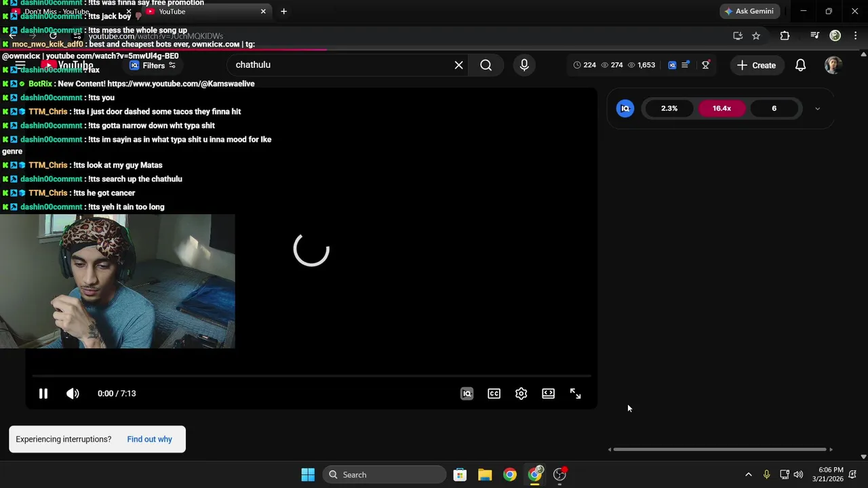Run the search with the magnifier button
The width and height of the screenshot is (868, 488).
click(486, 65)
